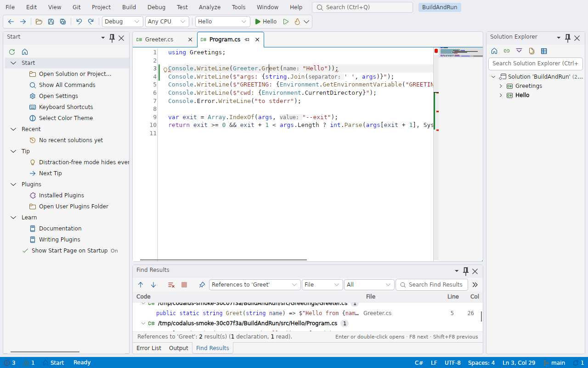This screenshot has height=368, width=588.
Task: Run the project with the green Hello button
Action: coord(266,22)
